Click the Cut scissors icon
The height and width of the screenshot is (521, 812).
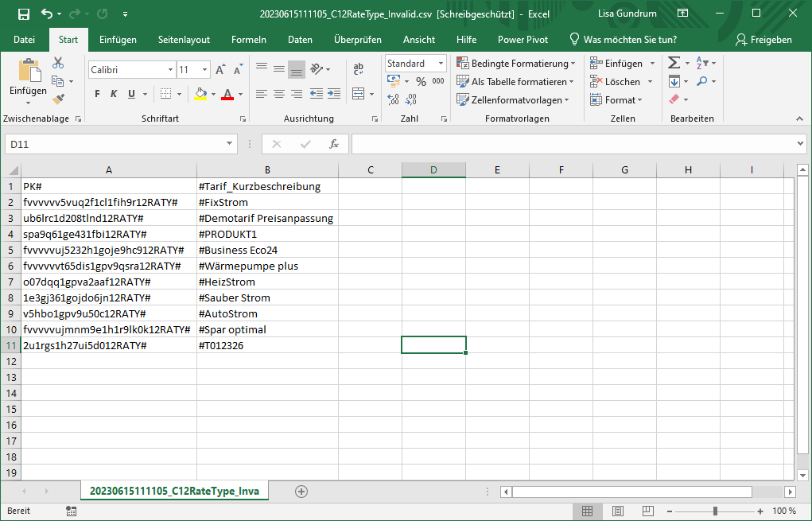[58, 64]
